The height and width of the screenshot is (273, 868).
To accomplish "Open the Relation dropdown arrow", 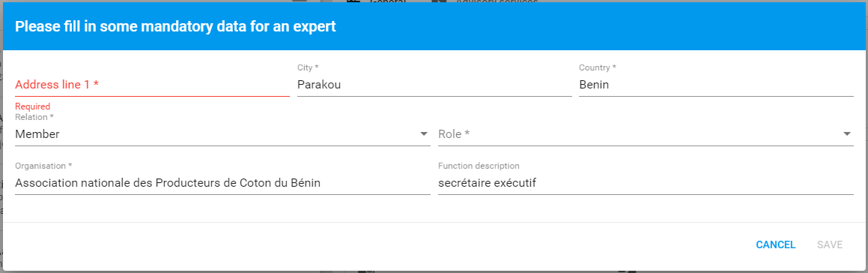I will tap(423, 134).
